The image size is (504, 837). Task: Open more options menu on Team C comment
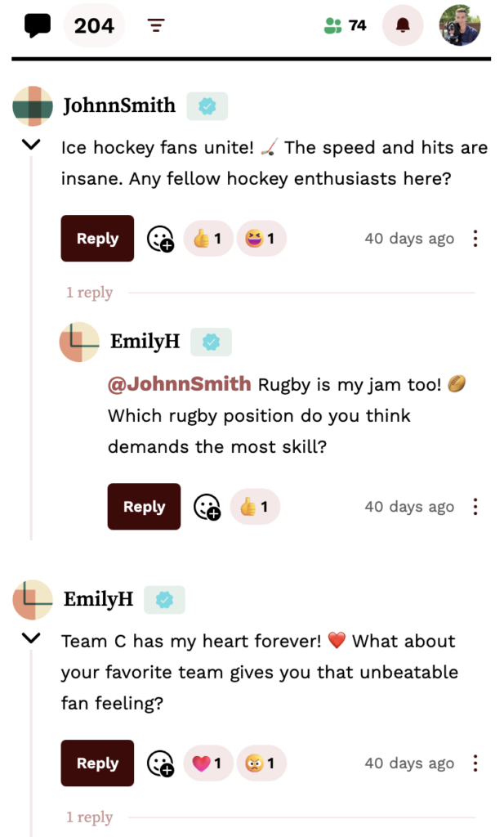click(x=475, y=763)
